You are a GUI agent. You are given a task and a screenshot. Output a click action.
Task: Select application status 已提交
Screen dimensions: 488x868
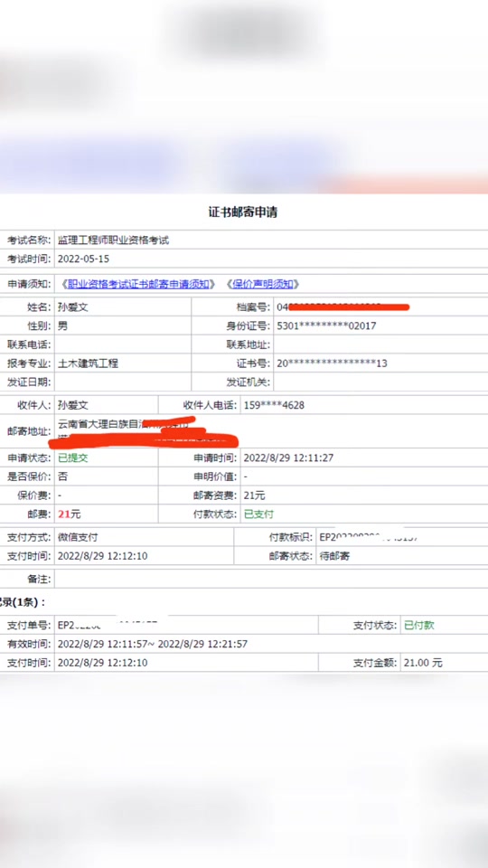[73, 458]
